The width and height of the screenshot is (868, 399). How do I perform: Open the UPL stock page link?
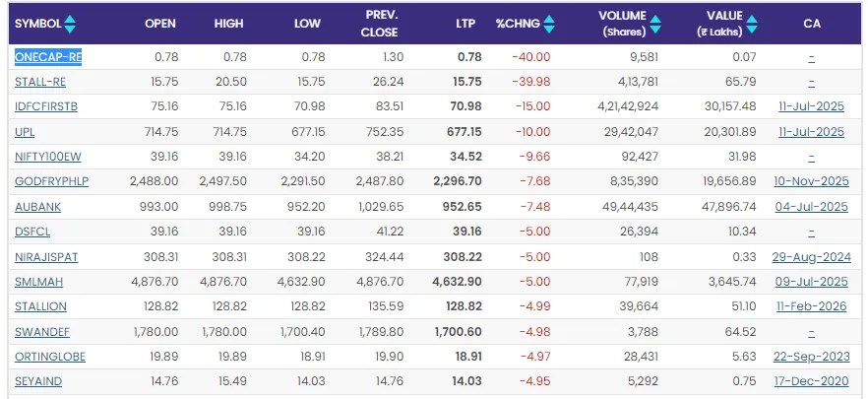[x=25, y=132]
